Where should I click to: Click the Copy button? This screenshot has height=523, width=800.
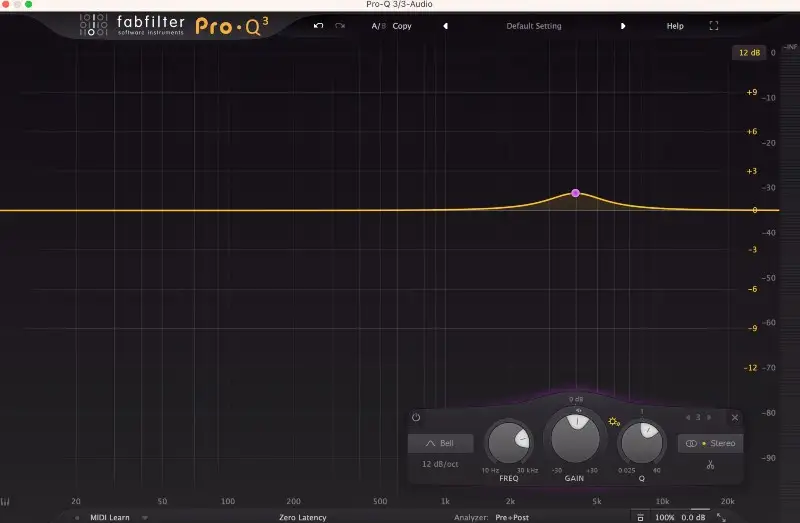402,26
